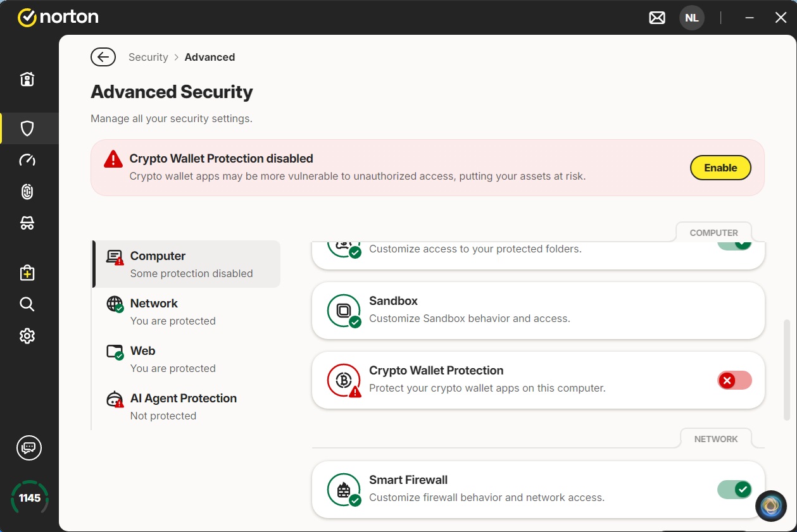Click the Advanced breadcrumb item
This screenshot has height=532, width=797.
(210, 57)
